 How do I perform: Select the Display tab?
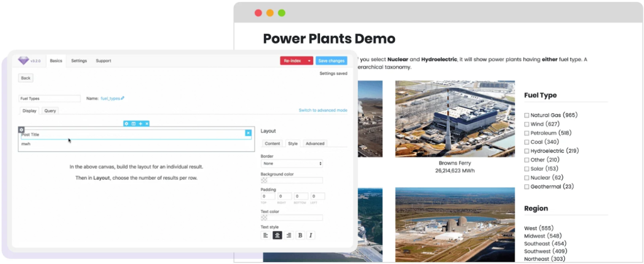pos(30,111)
